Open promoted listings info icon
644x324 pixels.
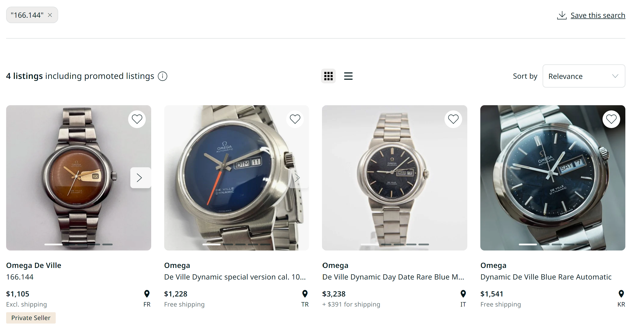tap(162, 76)
